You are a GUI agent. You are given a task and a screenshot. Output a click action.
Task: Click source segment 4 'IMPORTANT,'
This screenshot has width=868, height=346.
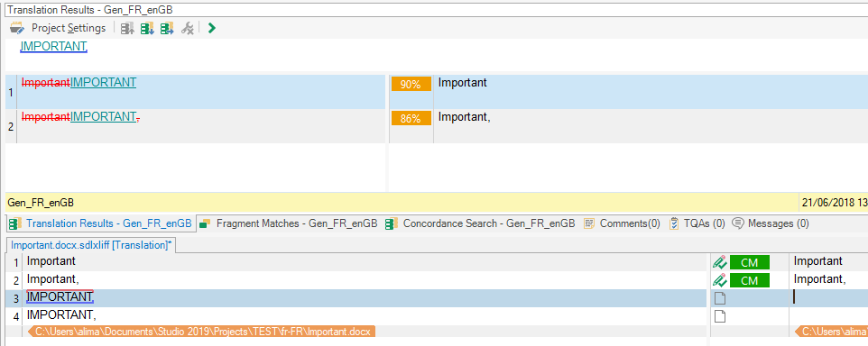click(61, 315)
